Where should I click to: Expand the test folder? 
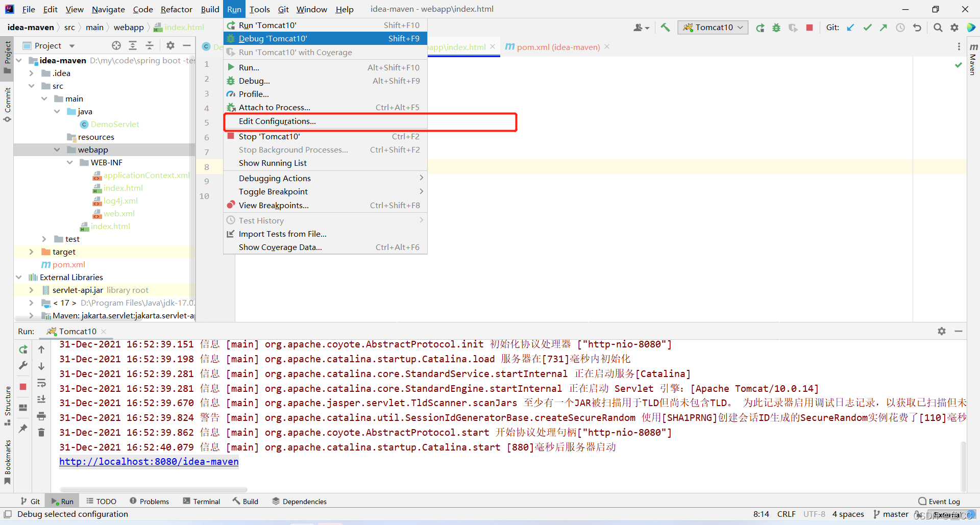[x=44, y=239]
